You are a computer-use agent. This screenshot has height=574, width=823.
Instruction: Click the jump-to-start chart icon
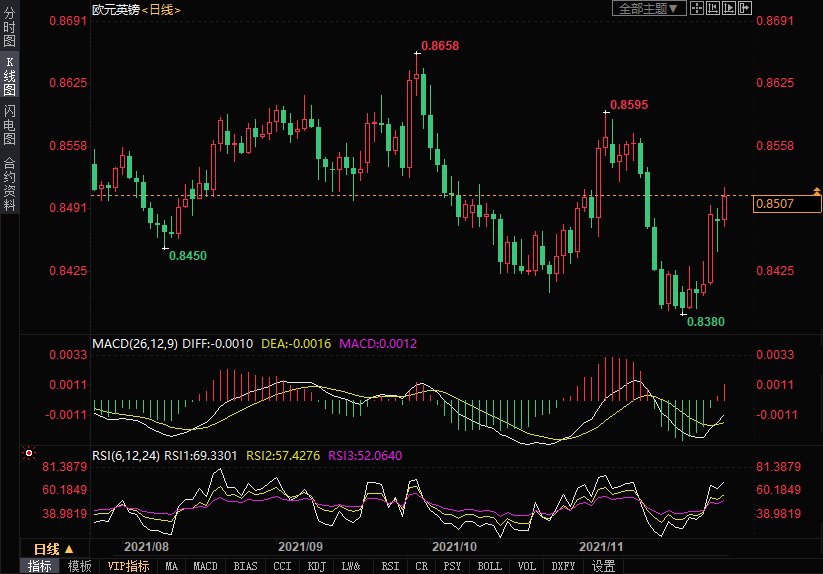[x=712, y=8]
